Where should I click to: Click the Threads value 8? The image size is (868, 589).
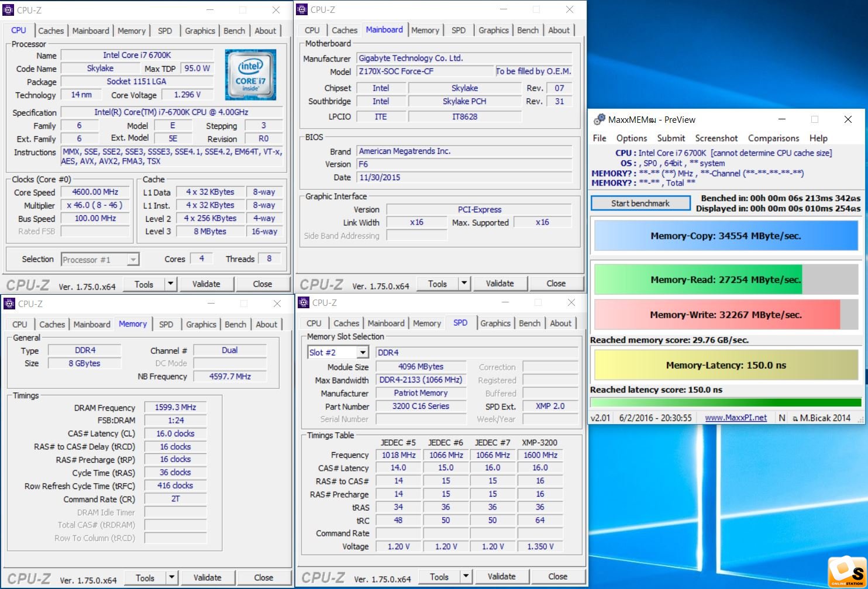269,259
